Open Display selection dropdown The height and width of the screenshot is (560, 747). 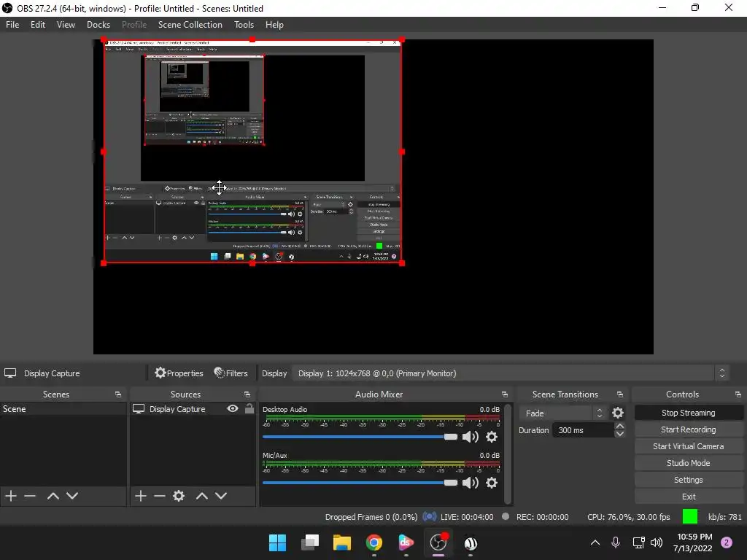[x=510, y=373]
